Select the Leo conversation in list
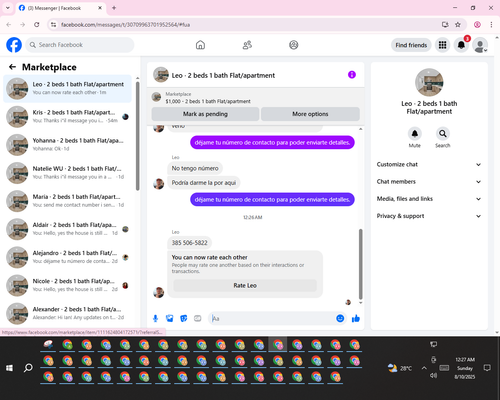This screenshot has width=500, height=400. pos(67,89)
